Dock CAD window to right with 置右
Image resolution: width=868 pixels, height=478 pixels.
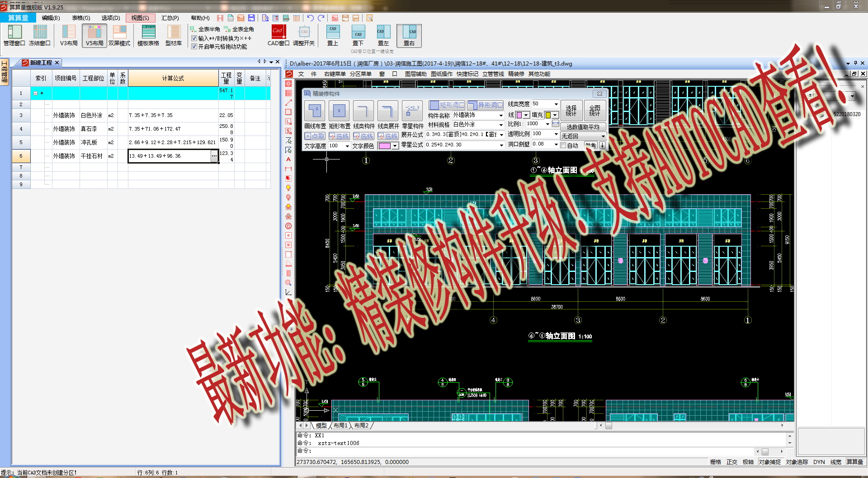409,35
